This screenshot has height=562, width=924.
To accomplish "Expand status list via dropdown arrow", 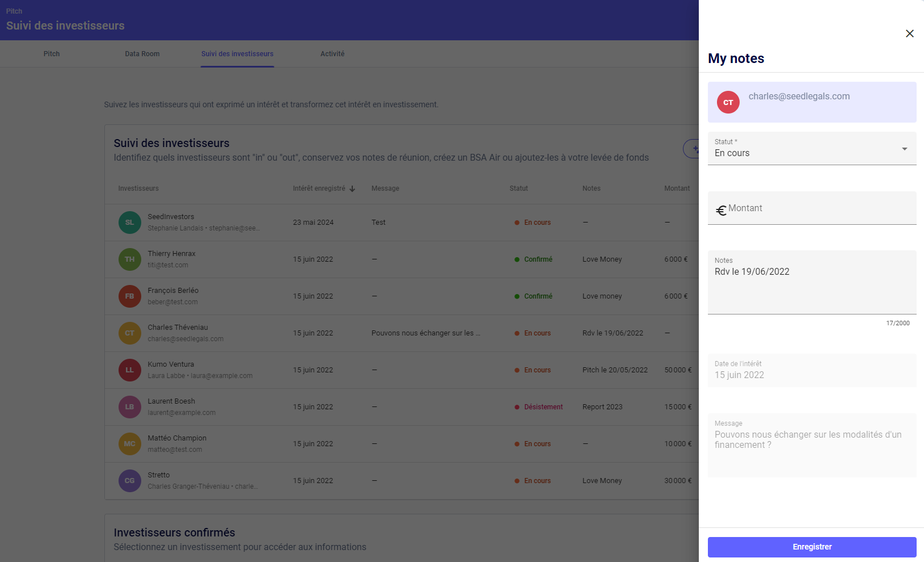I will click(x=904, y=149).
